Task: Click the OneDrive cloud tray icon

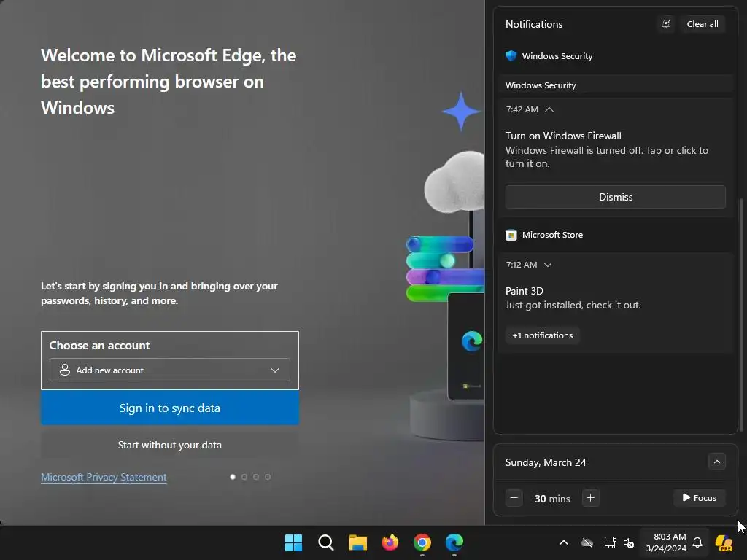Action: click(587, 542)
